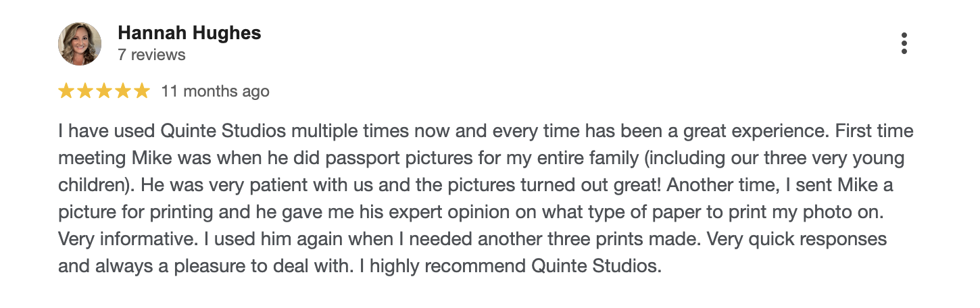Click the "7 reviews" count
The width and height of the screenshot is (980, 308).
pos(151,55)
